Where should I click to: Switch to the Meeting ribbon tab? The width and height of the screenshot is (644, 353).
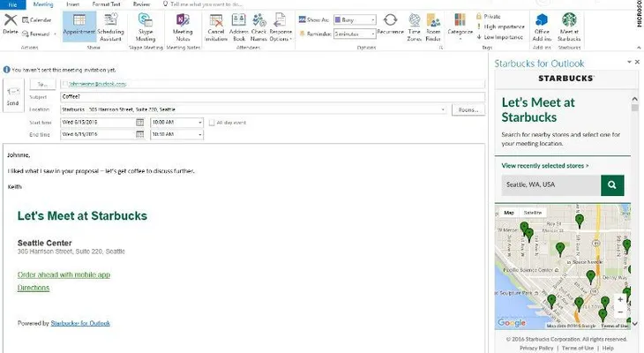click(43, 4)
